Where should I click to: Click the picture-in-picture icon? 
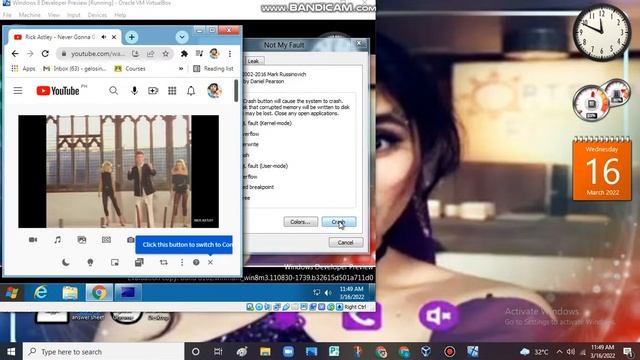click(x=115, y=262)
